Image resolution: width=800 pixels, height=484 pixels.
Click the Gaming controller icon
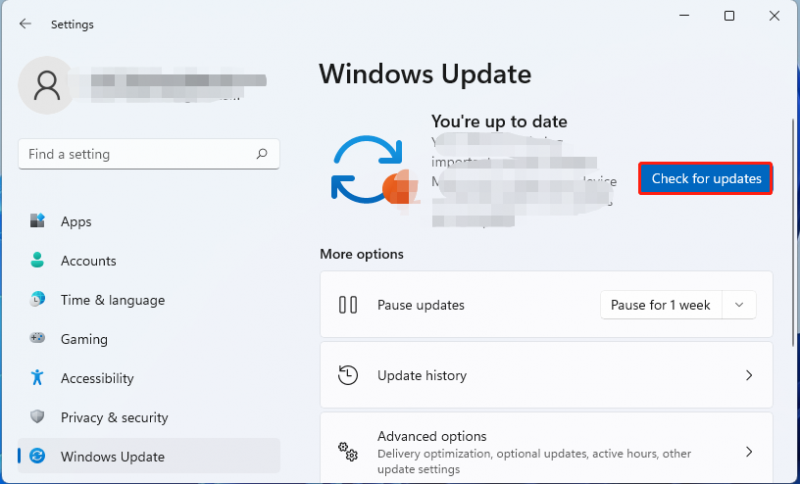click(37, 338)
